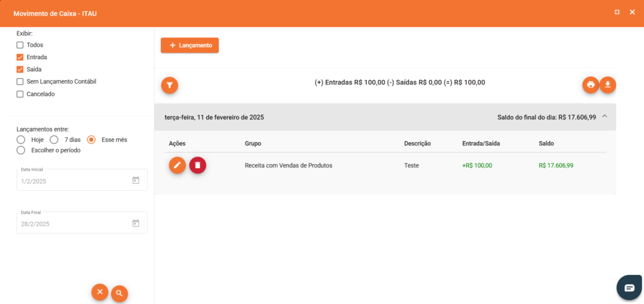Click the Lançamento button
The width and height of the screenshot is (644, 304).
pos(189,45)
